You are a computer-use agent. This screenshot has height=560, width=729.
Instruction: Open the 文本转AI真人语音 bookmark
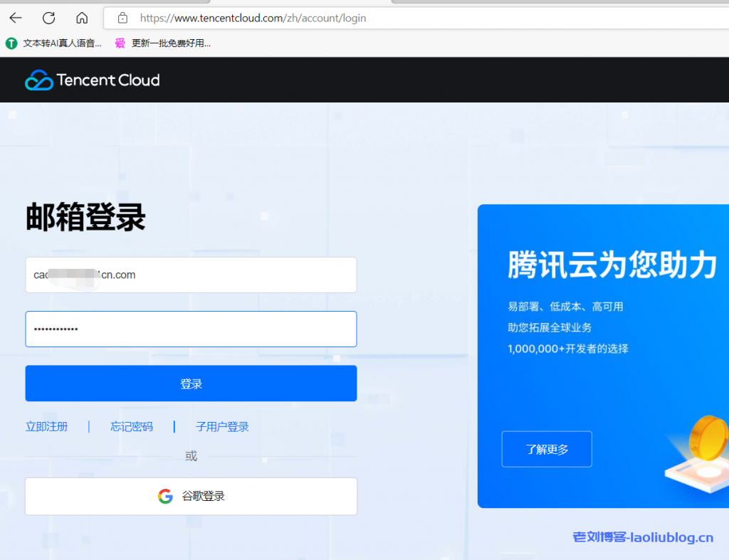[x=55, y=43]
